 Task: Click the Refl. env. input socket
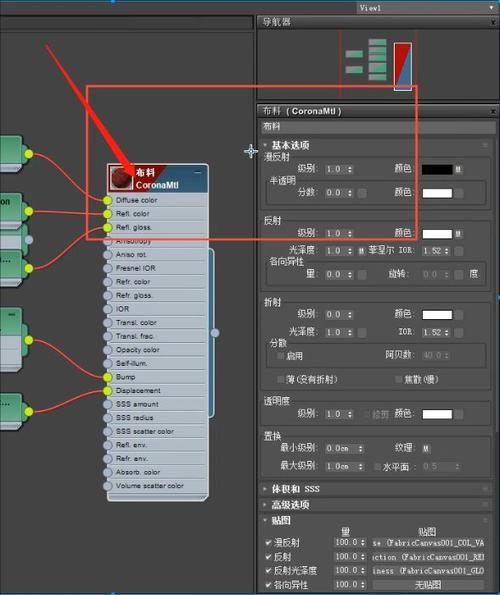tap(107, 445)
